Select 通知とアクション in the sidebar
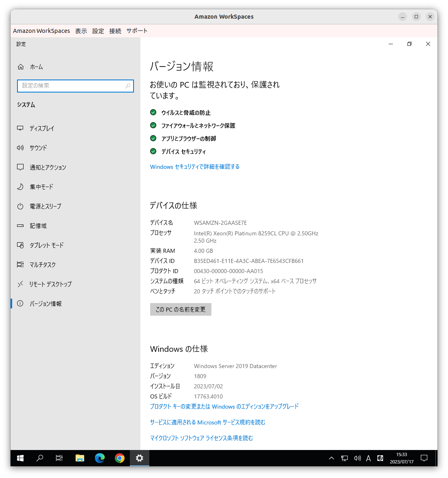 [47, 167]
